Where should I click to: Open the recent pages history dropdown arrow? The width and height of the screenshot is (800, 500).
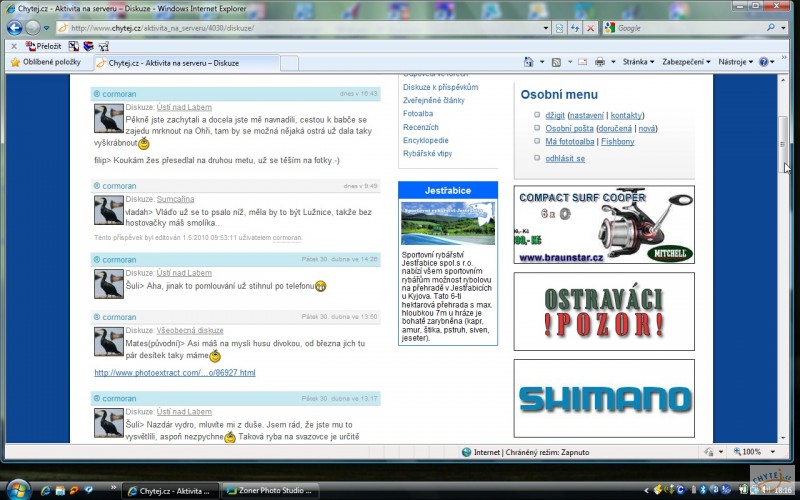(46, 28)
